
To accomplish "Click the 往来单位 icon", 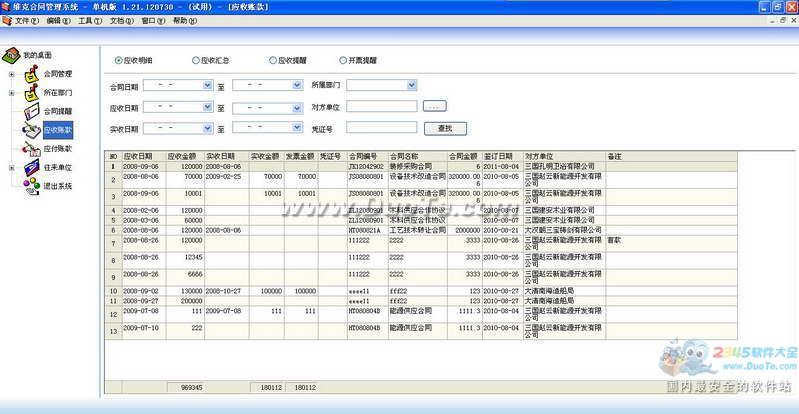I will tap(32, 167).
